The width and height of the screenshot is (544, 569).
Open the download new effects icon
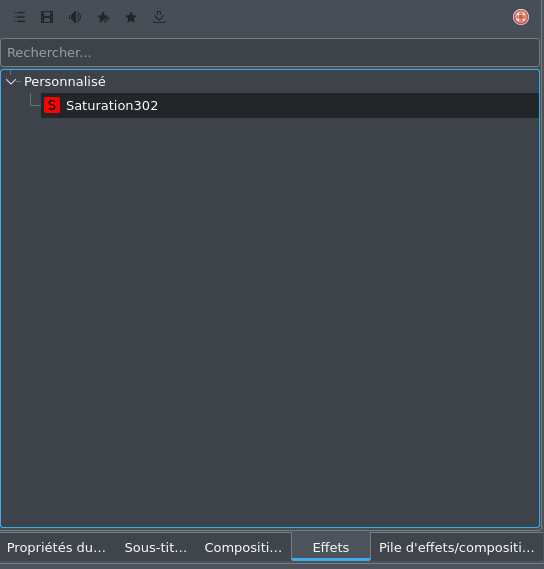[x=159, y=17]
